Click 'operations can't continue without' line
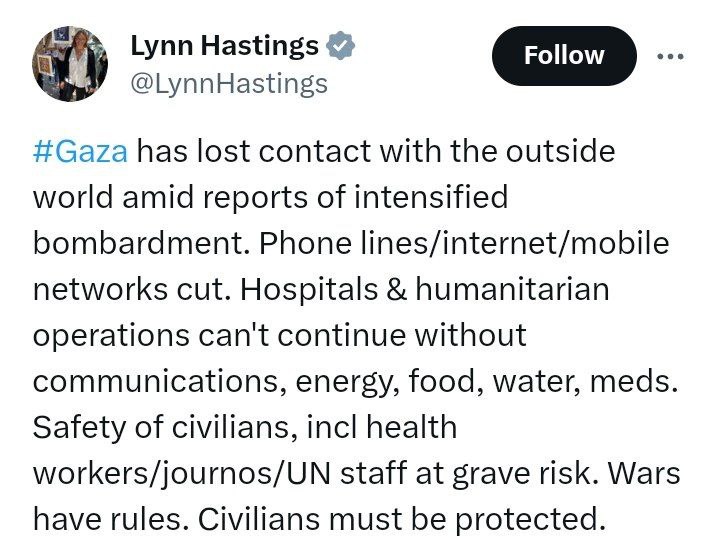The height and width of the screenshot is (558, 720). click(x=280, y=336)
